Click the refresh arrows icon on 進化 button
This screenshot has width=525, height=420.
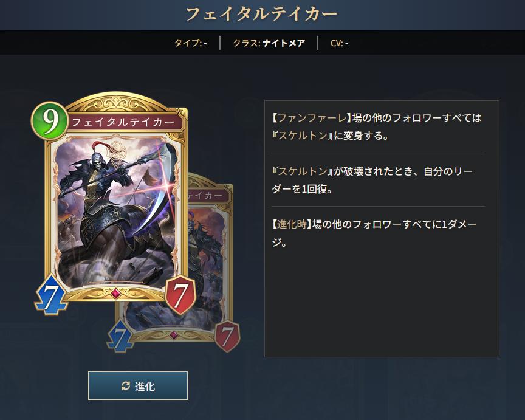126,386
